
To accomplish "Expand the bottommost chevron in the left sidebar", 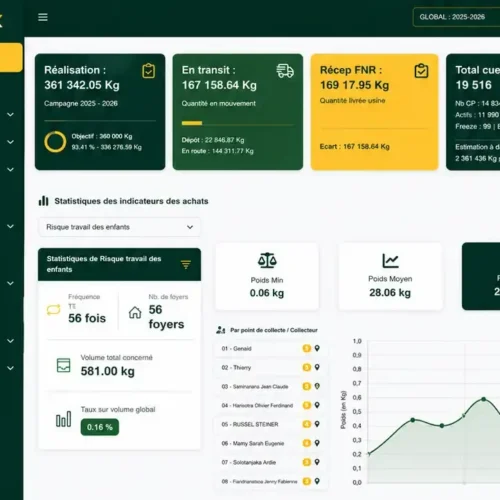I will (11, 368).
